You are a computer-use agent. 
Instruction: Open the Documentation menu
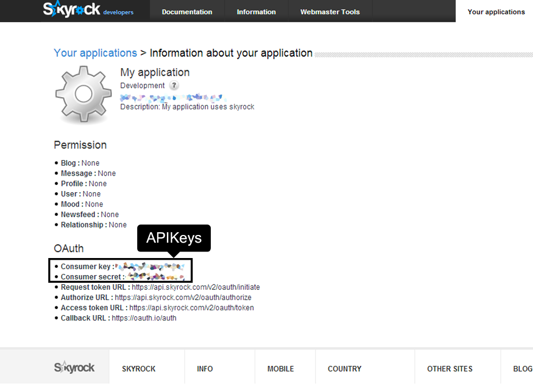click(x=187, y=12)
